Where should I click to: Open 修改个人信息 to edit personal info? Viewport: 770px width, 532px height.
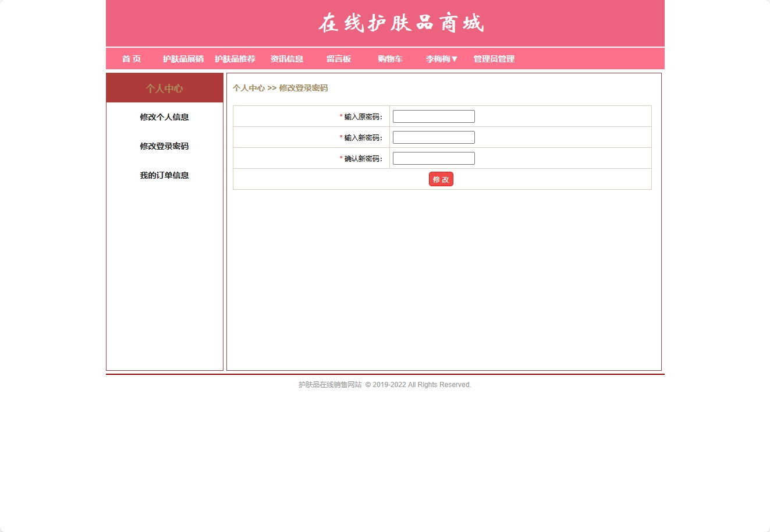(x=164, y=117)
